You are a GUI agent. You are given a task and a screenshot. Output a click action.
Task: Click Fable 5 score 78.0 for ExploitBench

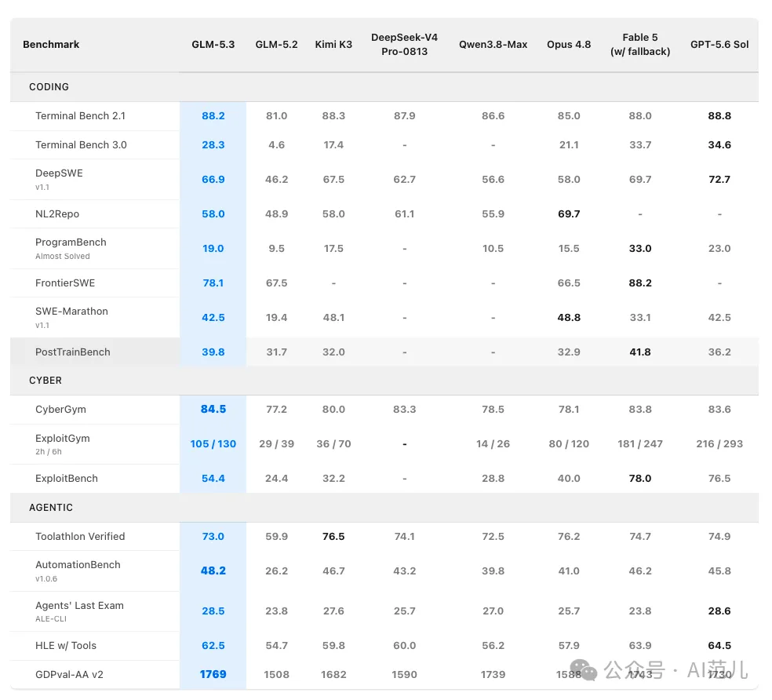pyautogui.click(x=640, y=479)
